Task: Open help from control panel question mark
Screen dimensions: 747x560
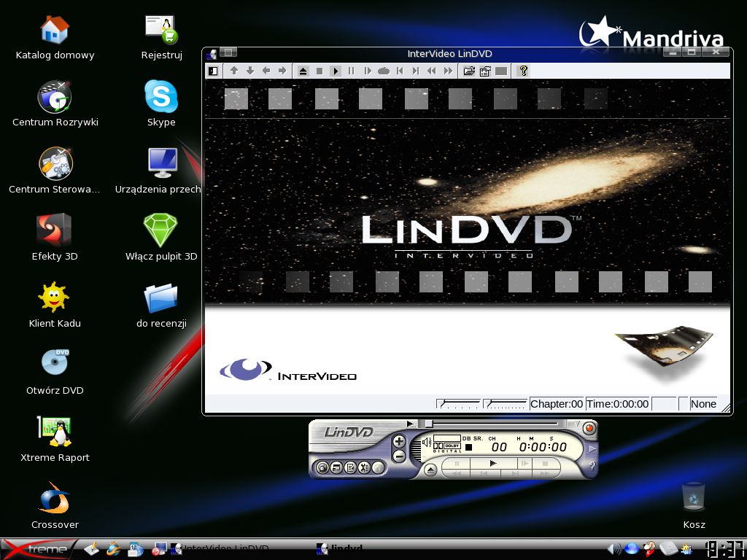Action: coord(592,467)
